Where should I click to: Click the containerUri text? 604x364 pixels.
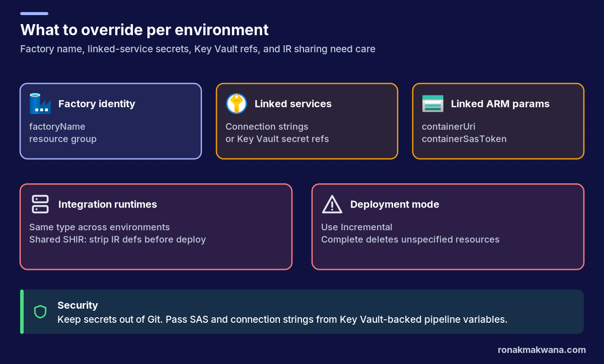[448, 127]
